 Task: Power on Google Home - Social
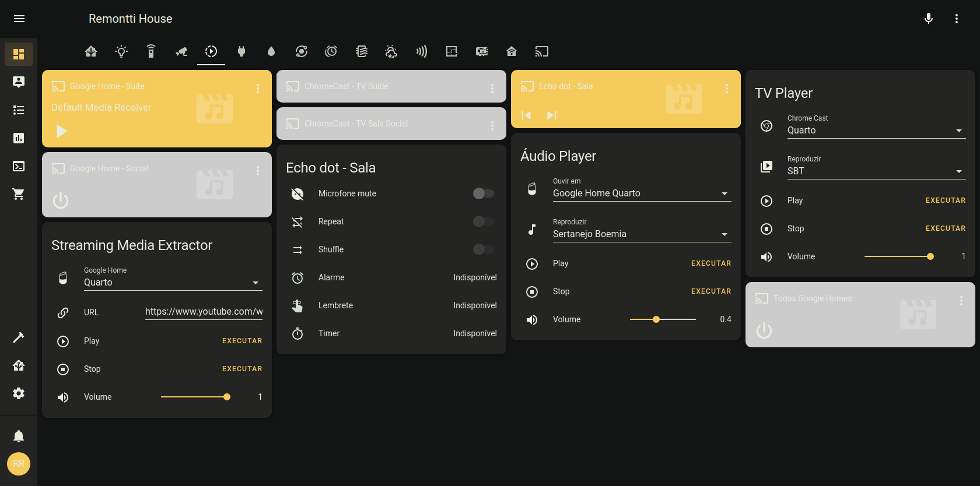[61, 200]
